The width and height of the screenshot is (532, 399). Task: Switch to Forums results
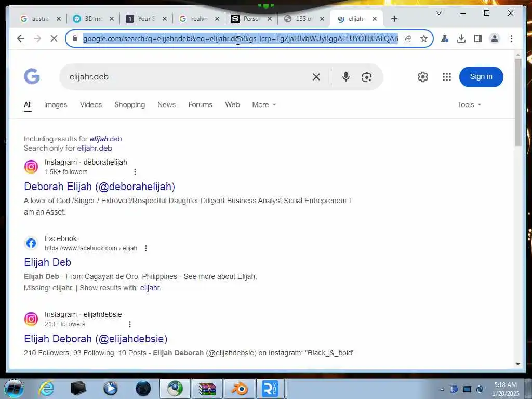[200, 105]
